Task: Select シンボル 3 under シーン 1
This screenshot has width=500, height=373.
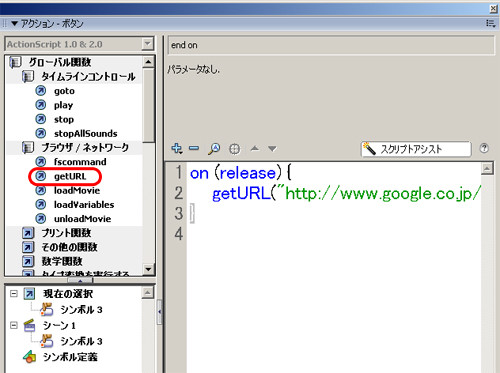Action: (81, 341)
